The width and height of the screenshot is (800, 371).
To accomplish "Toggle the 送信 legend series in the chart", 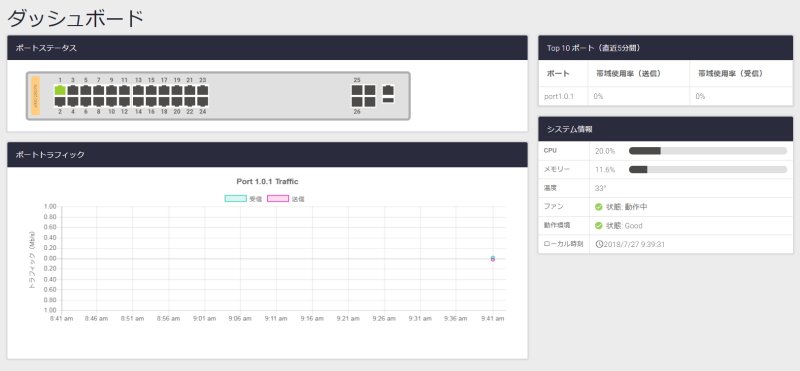I will click(x=286, y=199).
